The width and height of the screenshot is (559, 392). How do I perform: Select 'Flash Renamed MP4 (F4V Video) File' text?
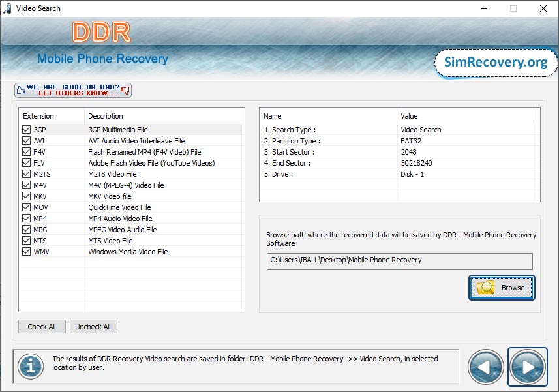(x=145, y=152)
